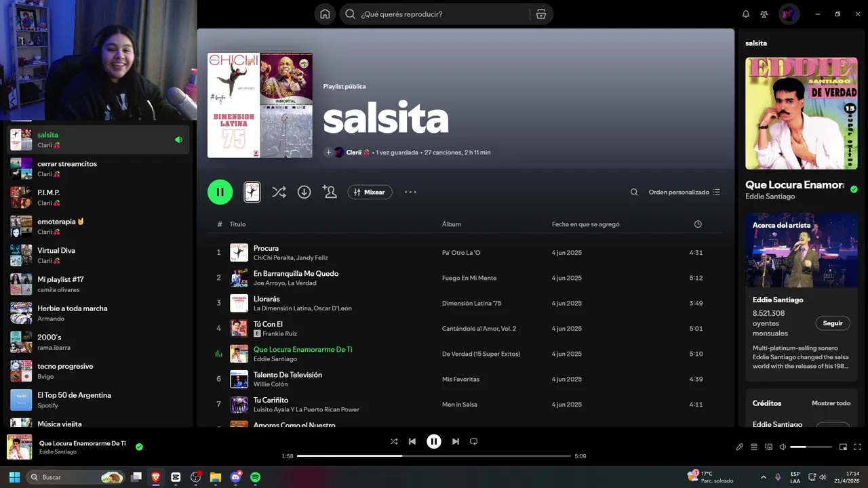868x488 pixels.
Task: Open the browse icon in search bar
Action: 540,14
